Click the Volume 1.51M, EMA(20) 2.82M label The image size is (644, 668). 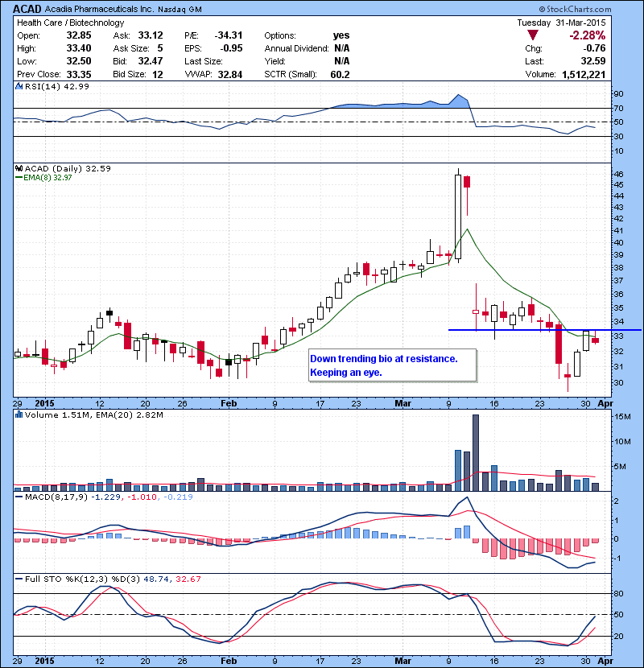pyautogui.click(x=93, y=414)
